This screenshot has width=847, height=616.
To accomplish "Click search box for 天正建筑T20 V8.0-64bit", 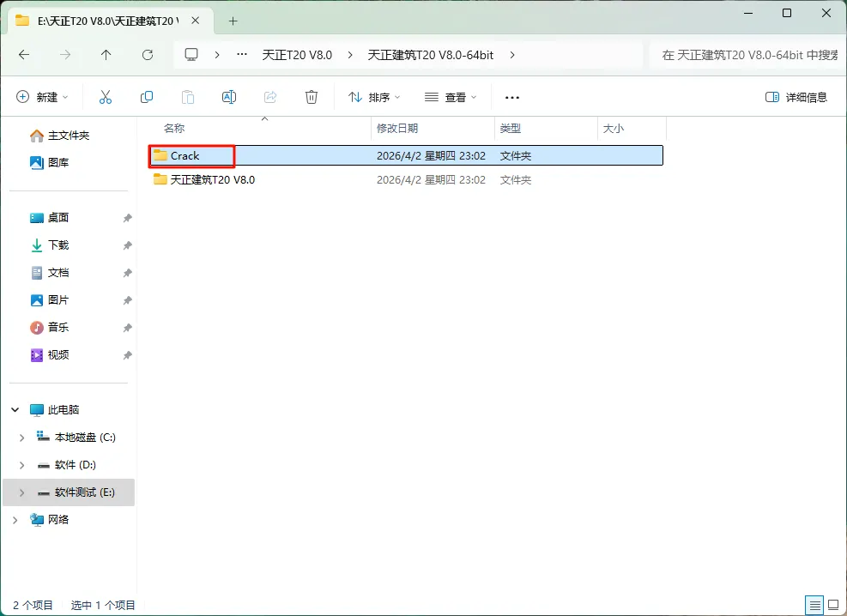I will (747, 55).
